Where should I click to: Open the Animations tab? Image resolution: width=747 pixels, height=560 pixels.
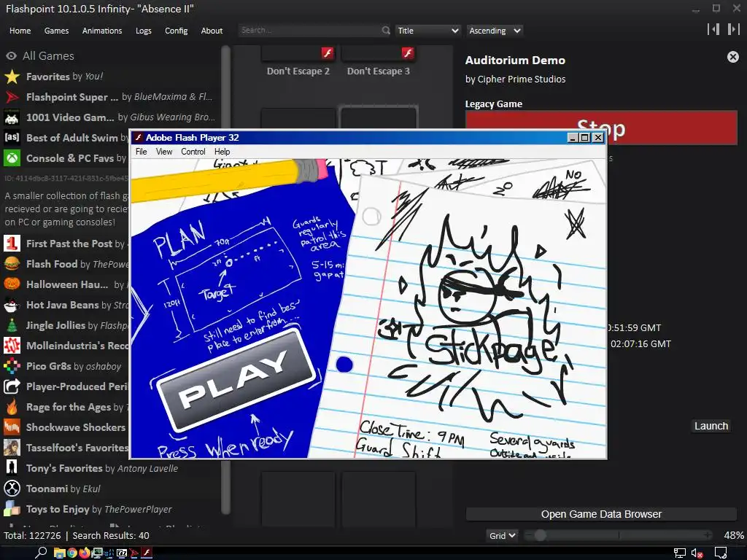click(x=102, y=31)
